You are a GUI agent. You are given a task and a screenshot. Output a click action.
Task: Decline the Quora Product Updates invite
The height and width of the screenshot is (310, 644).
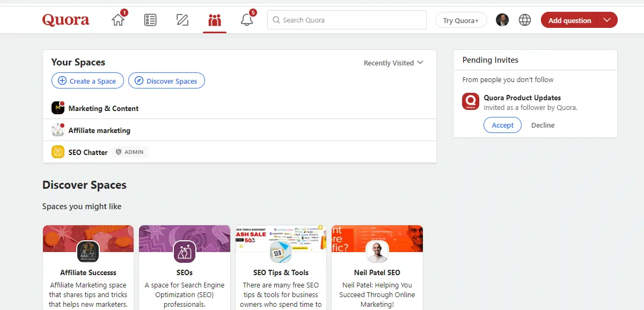[543, 125]
